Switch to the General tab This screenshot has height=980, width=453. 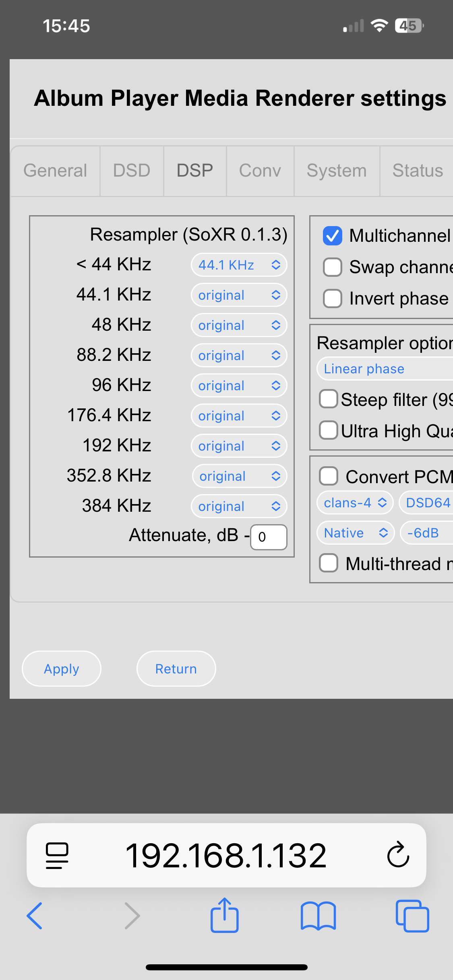tap(55, 171)
